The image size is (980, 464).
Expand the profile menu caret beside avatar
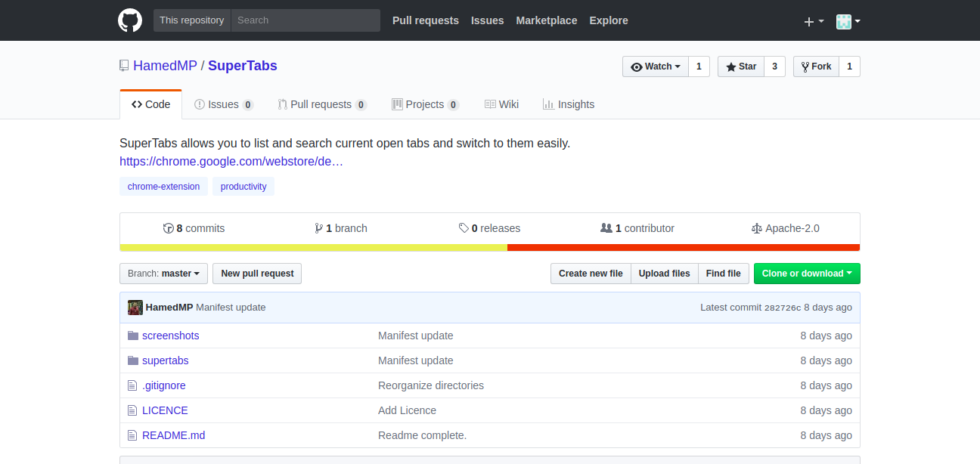(x=857, y=21)
